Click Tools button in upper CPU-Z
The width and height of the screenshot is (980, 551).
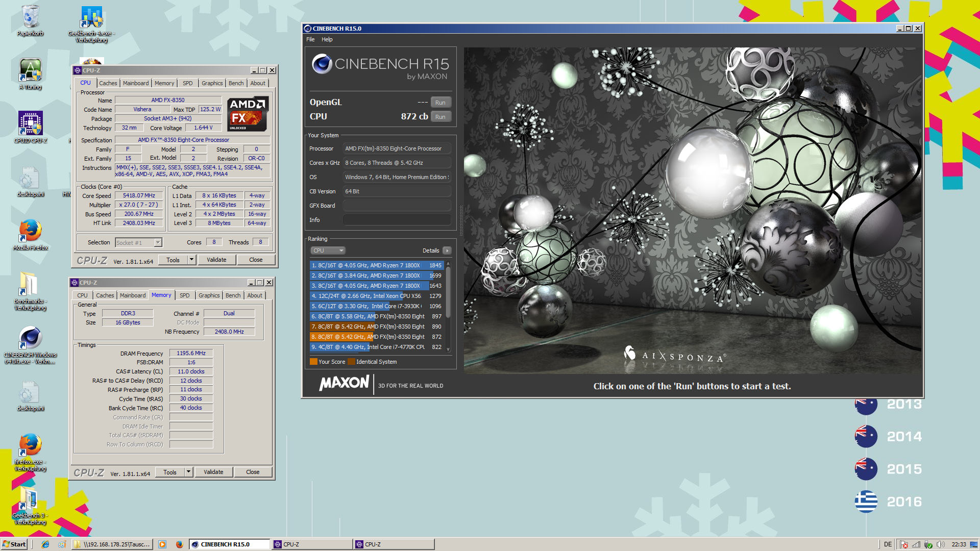coord(173,260)
